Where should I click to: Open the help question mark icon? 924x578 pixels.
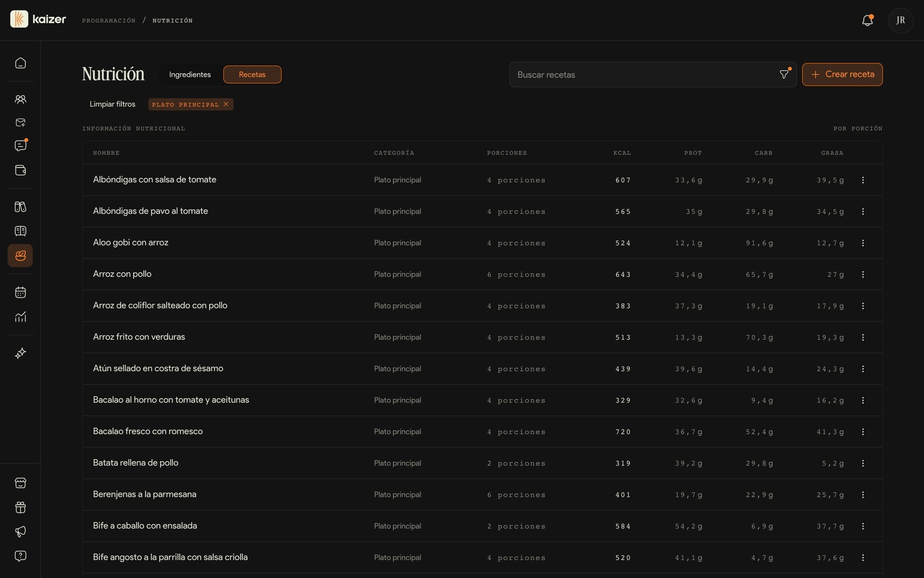20,556
